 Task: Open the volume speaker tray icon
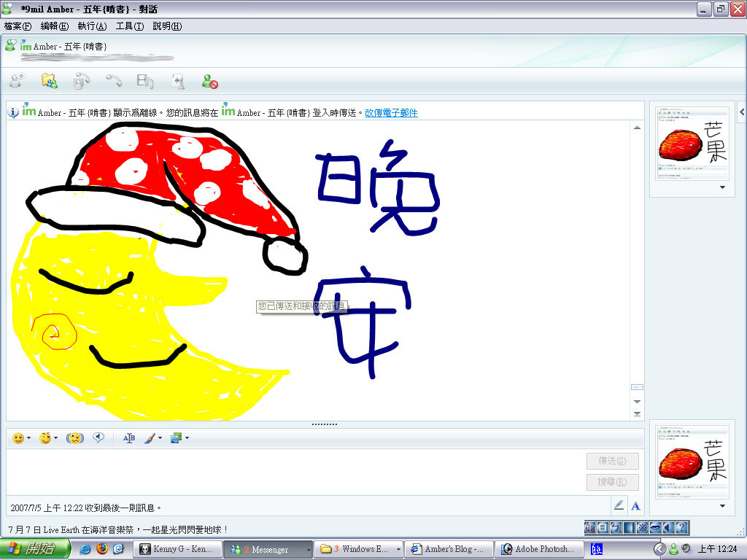coord(686,549)
